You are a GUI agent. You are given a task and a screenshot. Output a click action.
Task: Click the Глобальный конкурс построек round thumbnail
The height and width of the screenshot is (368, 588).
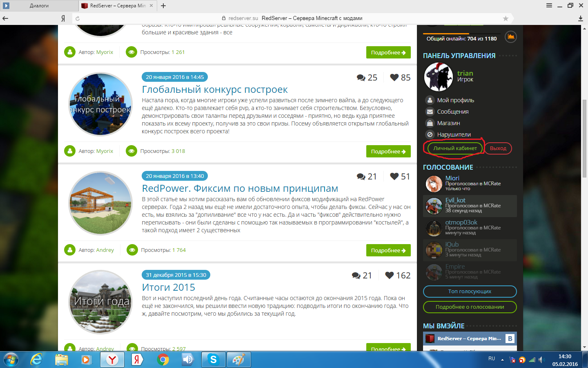tap(100, 104)
